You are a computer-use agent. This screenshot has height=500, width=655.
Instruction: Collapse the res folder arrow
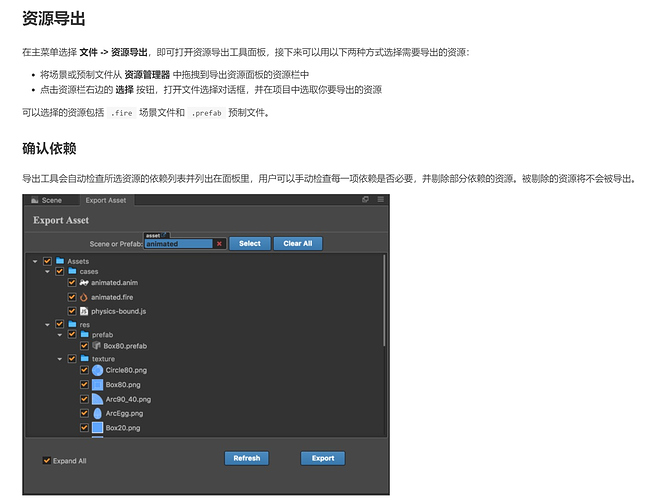coord(47,325)
